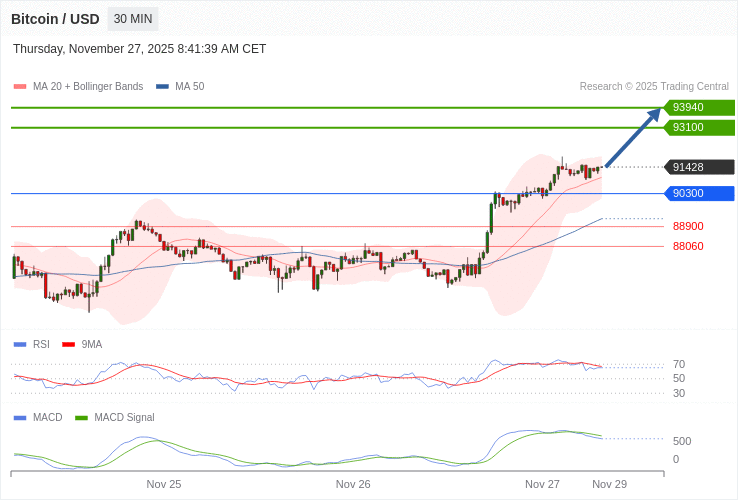Click the MACD blue legend marker
This screenshot has height=500, width=738.
tap(20, 418)
